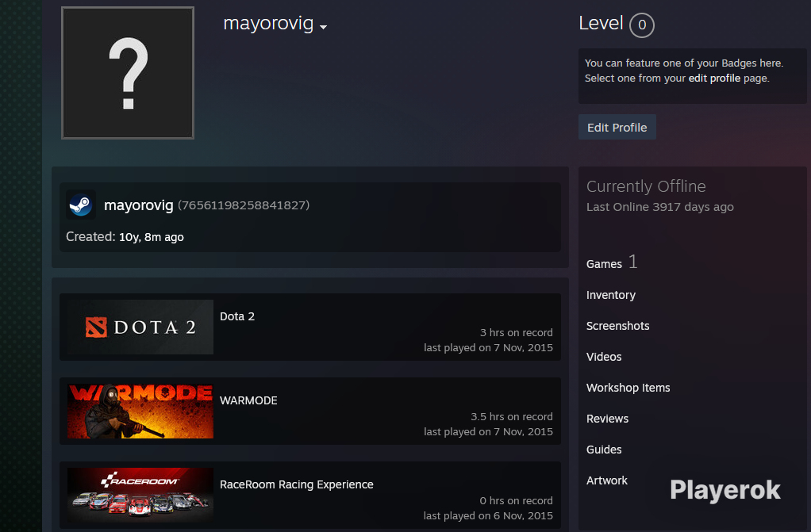
Task: Click the Level 0 badge circle
Action: click(642, 25)
